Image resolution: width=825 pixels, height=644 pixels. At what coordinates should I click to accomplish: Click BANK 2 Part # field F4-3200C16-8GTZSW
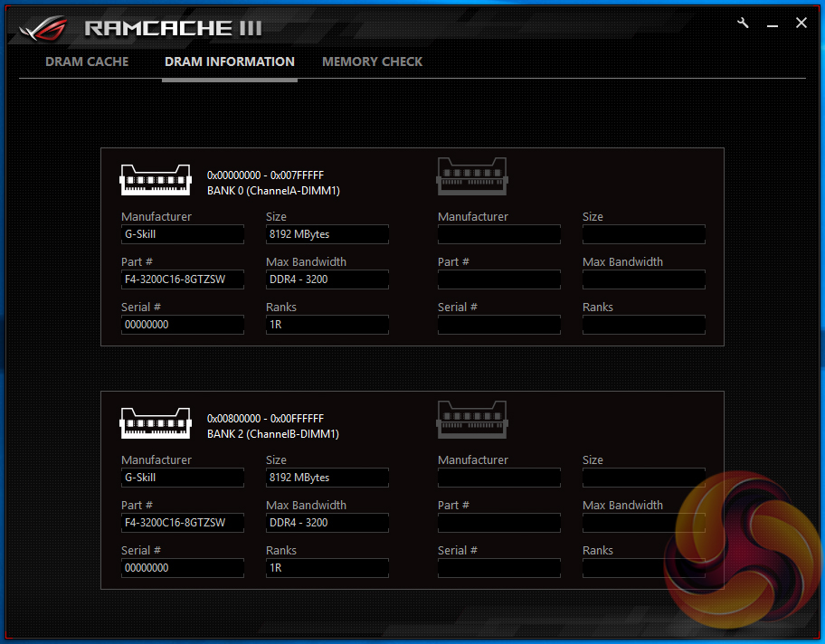click(183, 523)
